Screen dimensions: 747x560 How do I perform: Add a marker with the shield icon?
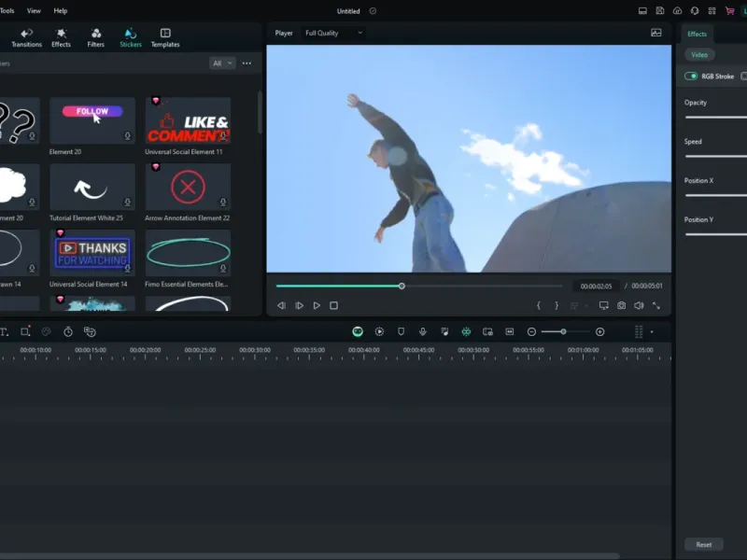pyautogui.click(x=402, y=332)
